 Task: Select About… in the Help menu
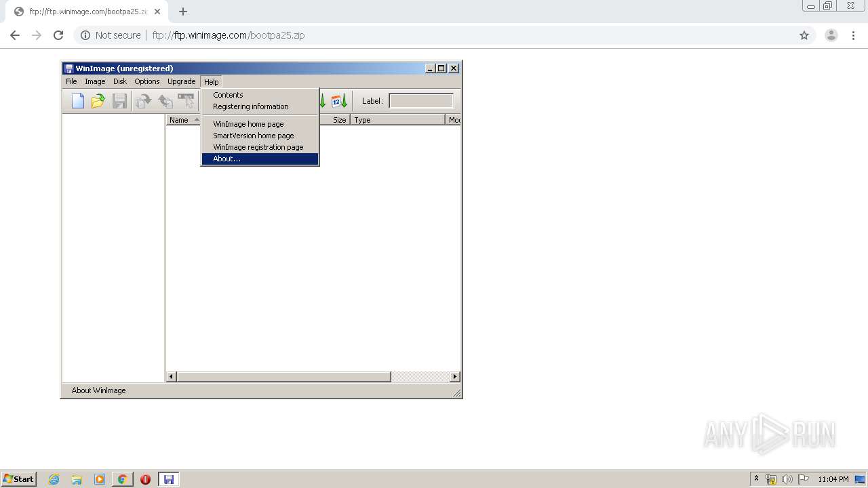point(260,159)
